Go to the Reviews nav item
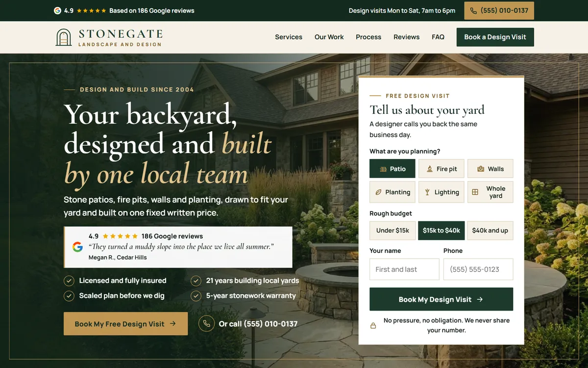 [x=407, y=37]
